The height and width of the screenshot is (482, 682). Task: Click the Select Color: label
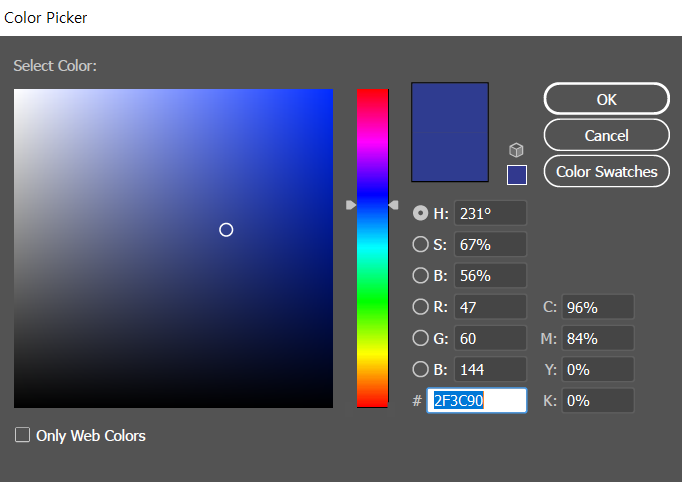[55, 66]
